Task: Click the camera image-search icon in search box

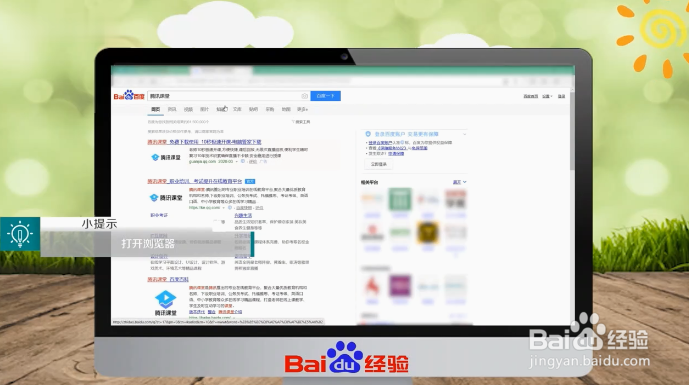Action: coord(305,96)
